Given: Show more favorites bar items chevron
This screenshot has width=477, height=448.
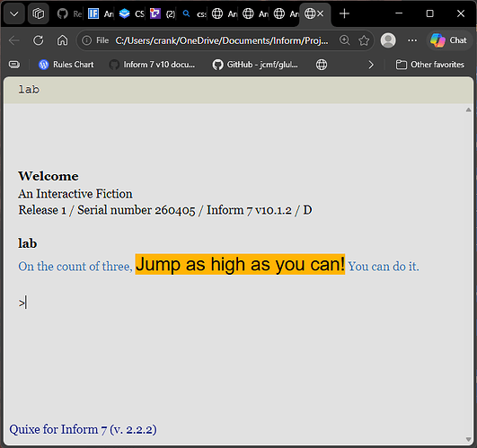Looking at the screenshot, I should tap(371, 65).
